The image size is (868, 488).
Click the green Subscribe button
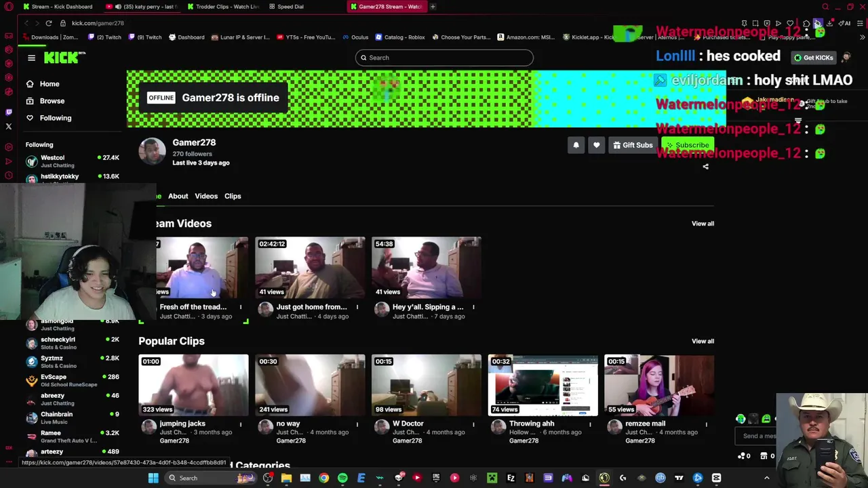pyautogui.click(x=688, y=145)
